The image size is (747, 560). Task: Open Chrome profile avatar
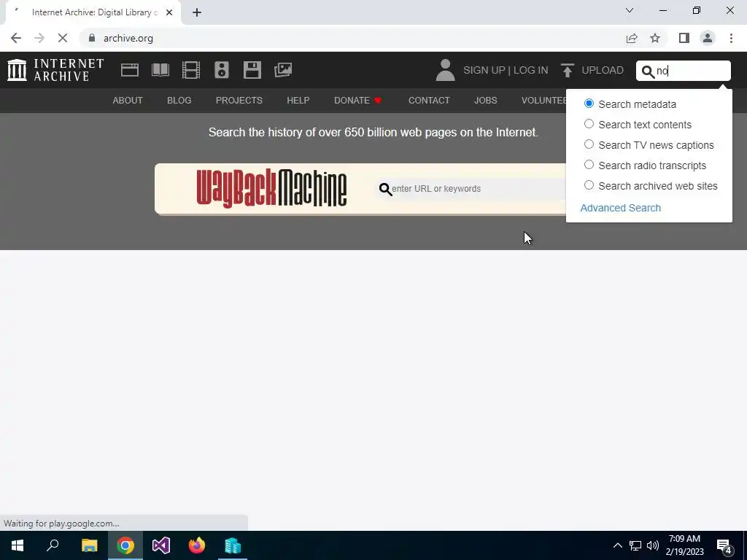(708, 38)
